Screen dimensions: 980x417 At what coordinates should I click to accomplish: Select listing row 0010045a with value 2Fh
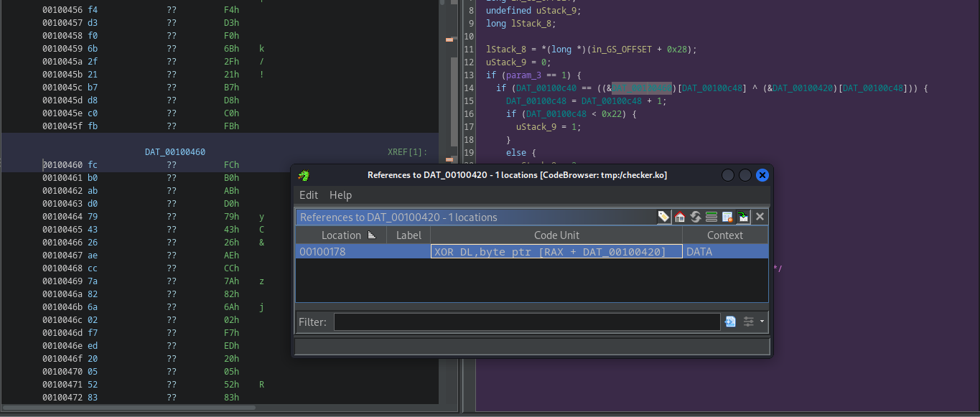[219, 62]
